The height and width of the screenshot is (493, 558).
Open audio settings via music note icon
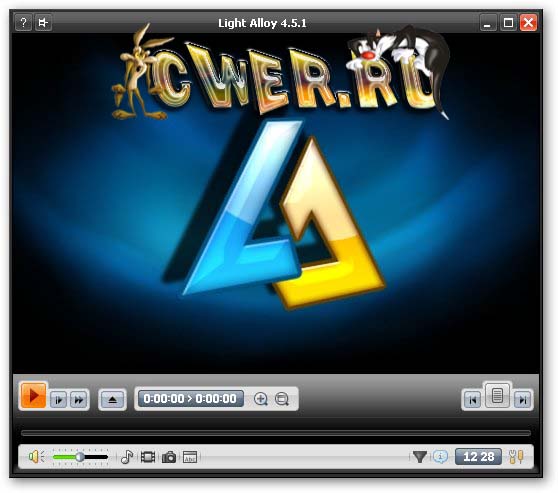(x=127, y=457)
